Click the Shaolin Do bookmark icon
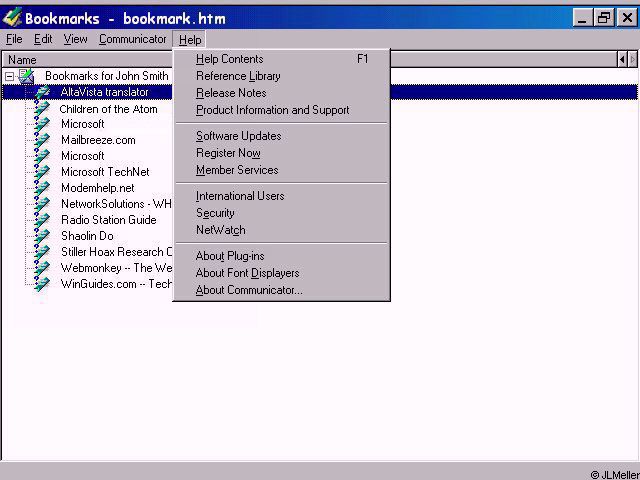 (x=42, y=236)
